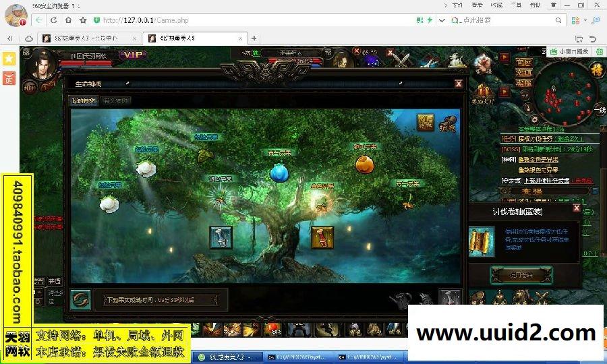Click the green lightning speed mode icon
The image size is (607, 364).
coord(430,20)
